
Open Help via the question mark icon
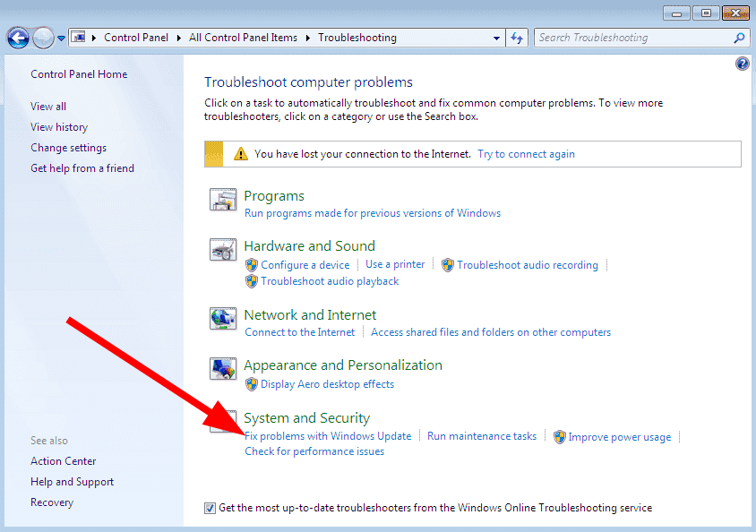click(742, 64)
